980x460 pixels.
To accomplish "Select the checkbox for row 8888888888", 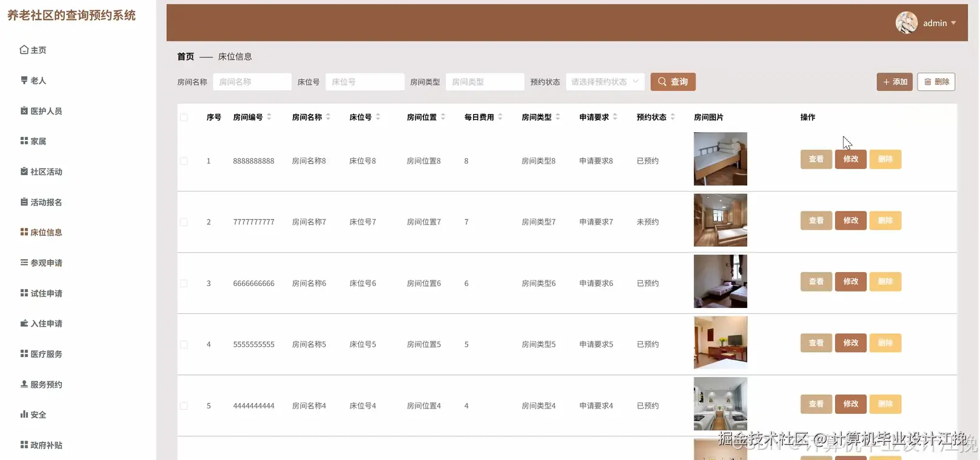I will coord(184,161).
